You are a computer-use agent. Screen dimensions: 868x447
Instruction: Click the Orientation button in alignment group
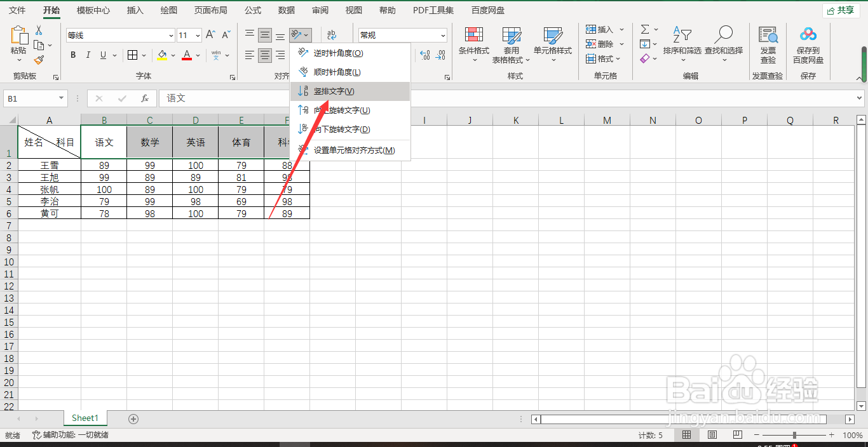[300, 36]
